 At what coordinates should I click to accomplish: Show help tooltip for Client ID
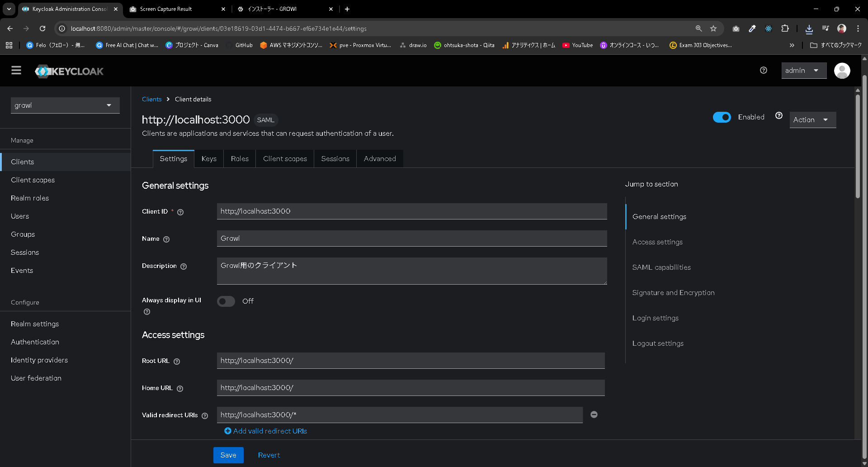click(x=180, y=212)
